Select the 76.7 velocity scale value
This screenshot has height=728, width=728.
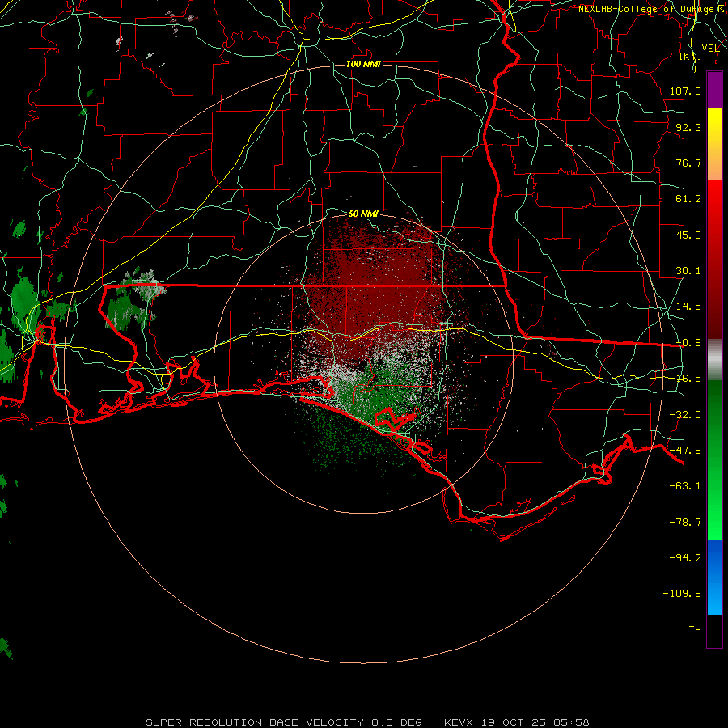click(x=688, y=163)
